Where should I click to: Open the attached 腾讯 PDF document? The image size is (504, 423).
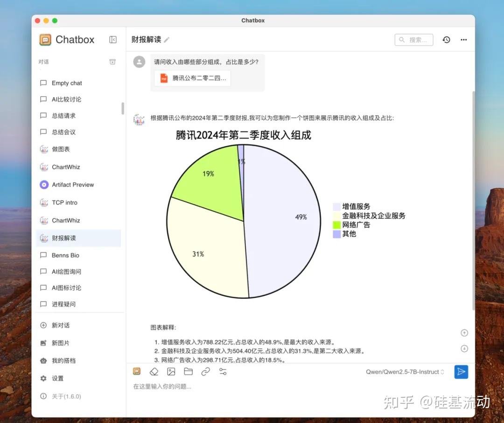coord(192,78)
